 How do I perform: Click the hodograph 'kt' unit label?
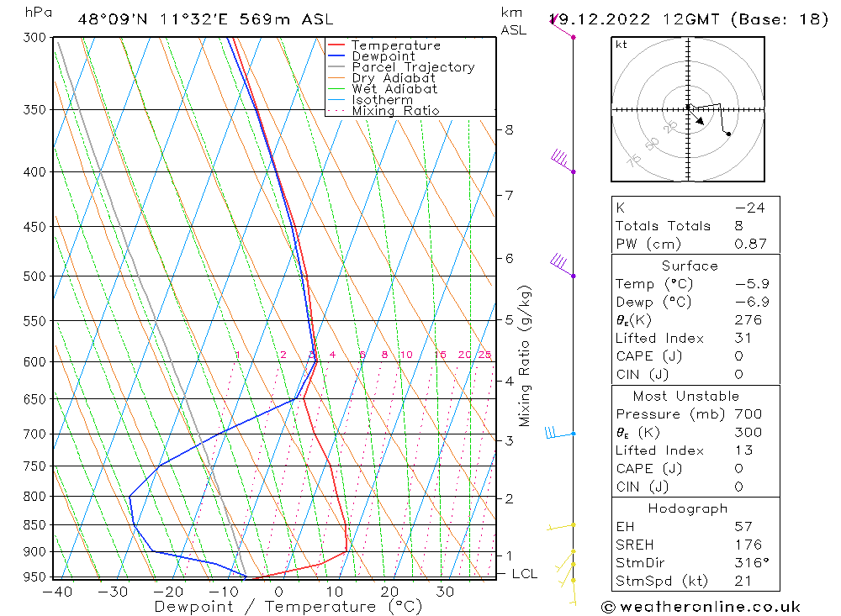coord(621,45)
